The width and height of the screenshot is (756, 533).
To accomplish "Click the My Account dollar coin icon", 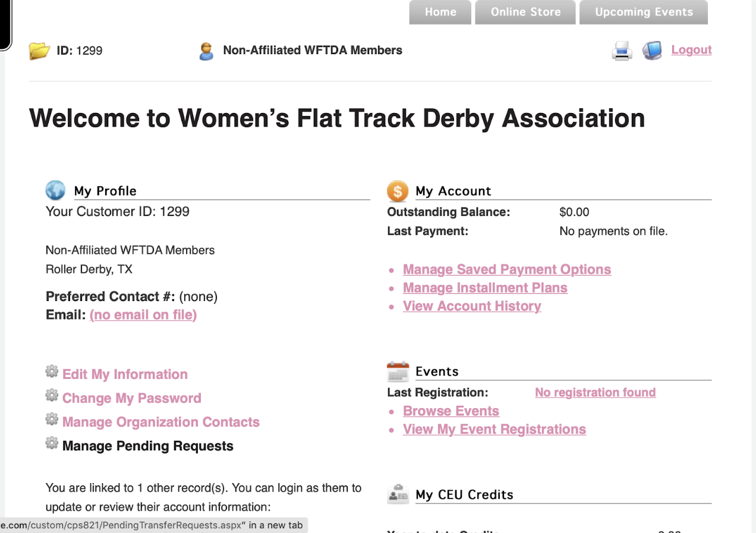I will point(398,191).
